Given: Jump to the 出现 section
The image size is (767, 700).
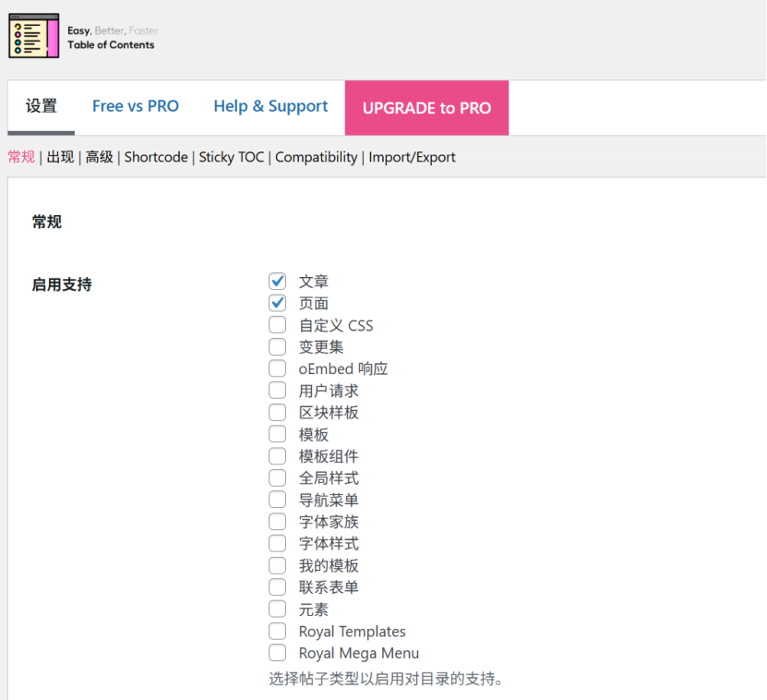Looking at the screenshot, I should click(x=60, y=157).
